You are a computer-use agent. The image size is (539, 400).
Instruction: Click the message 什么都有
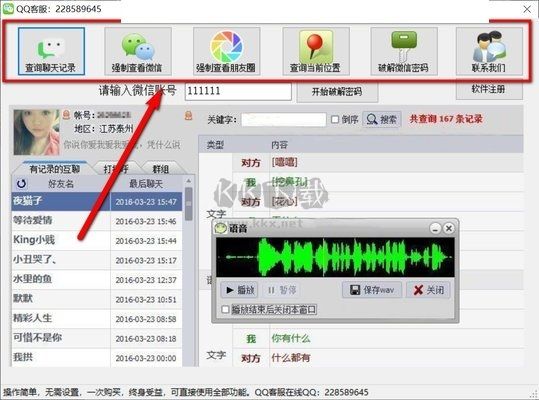[291, 358]
